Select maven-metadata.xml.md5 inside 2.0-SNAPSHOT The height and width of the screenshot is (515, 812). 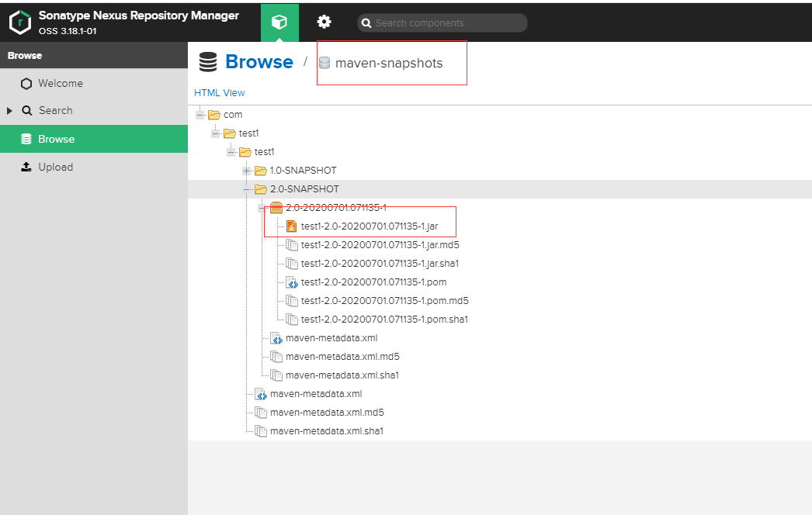point(342,357)
